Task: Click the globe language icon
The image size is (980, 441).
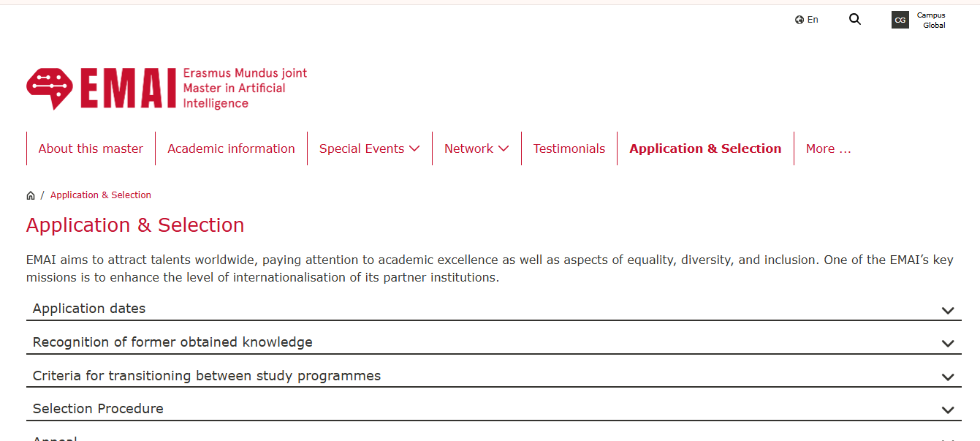Action: [x=799, y=20]
